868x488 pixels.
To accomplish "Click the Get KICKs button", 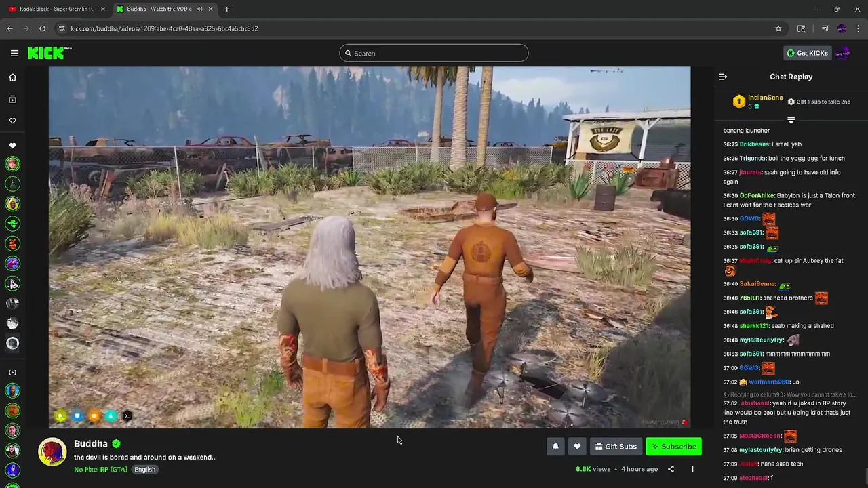I will (807, 53).
